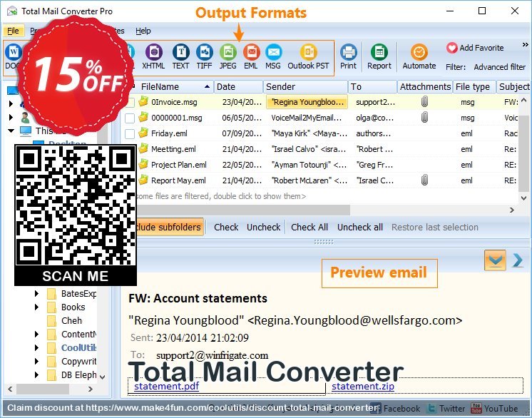Open the Print tool
Viewport: 532px width, 418px height.
pyautogui.click(x=349, y=56)
